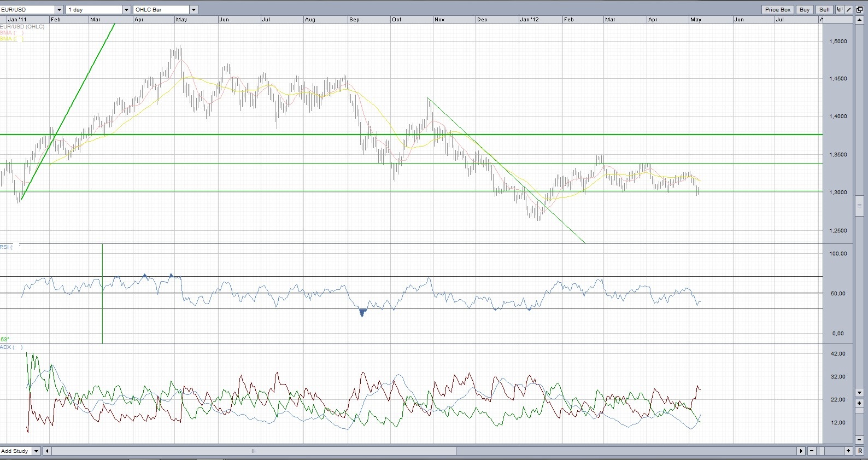Zoom out horizontally with minus icon

(812, 451)
